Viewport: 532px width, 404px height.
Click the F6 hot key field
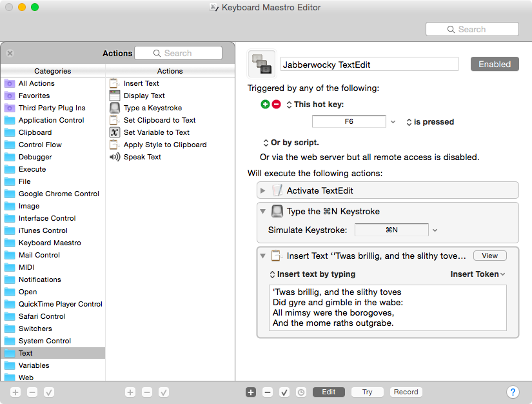coord(349,121)
